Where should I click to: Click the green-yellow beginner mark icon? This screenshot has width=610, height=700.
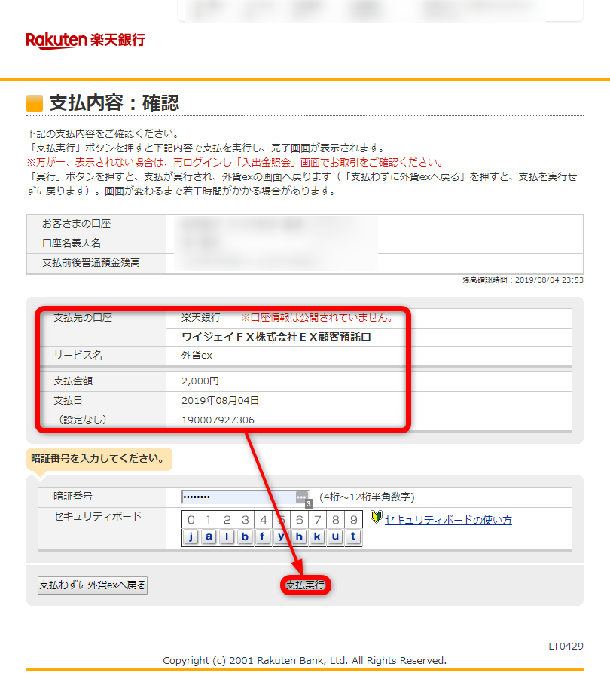(x=377, y=518)
